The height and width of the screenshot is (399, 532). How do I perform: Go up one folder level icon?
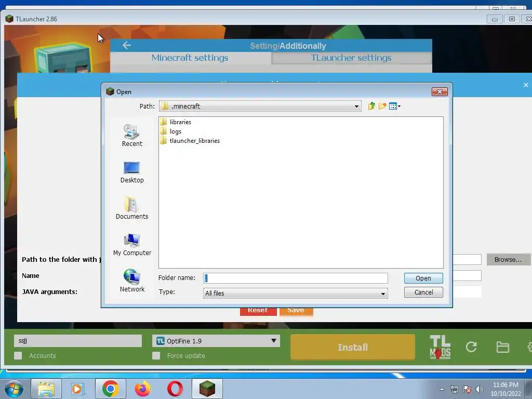[x=371, y=106]
